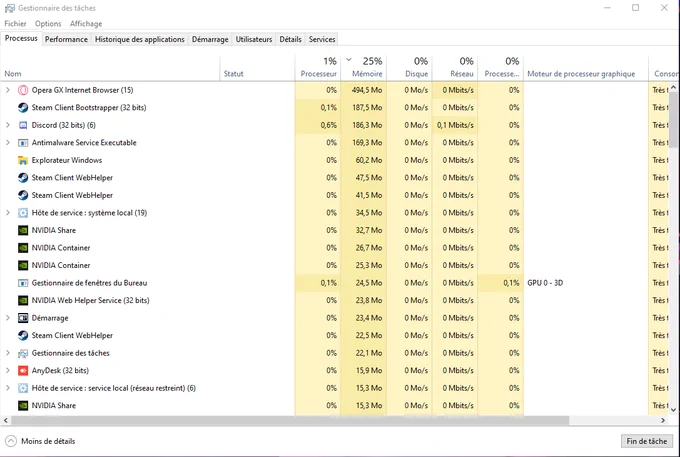This screenshot has height=457, width=680.
Task: Expand the Démarrage process group
Action: point(7,318)
